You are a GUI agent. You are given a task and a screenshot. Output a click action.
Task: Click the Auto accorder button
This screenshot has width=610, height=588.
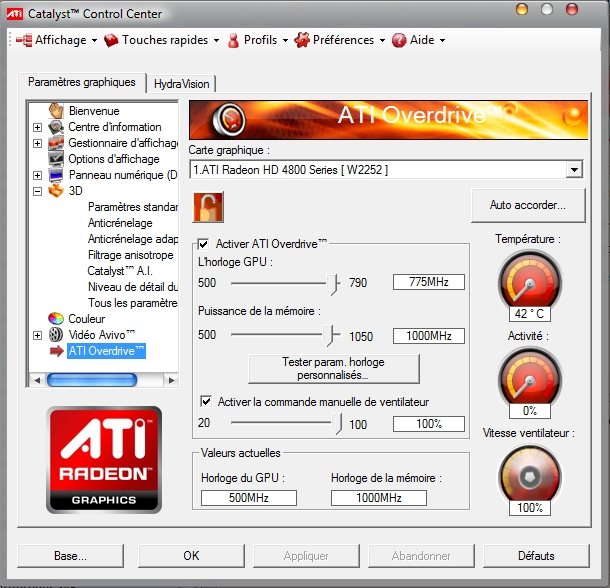click(x=528, y=205)
